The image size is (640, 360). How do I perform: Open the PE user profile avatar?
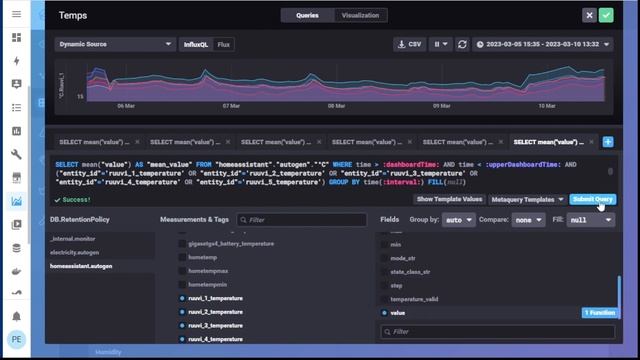16,339
